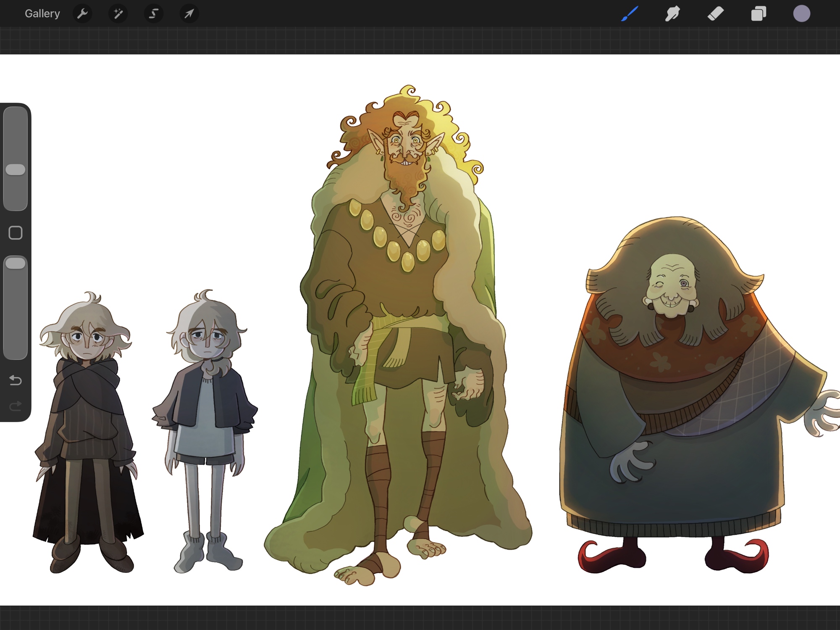Open the Layers panel
This screenshot has height=630, width=840.
point(759,14)
